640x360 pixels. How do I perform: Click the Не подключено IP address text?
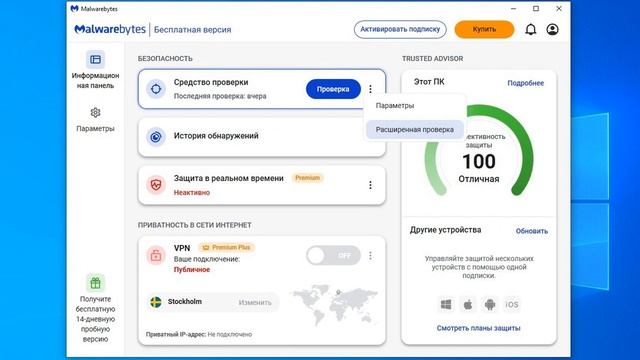pyautogui.click(x=230, y=334)
